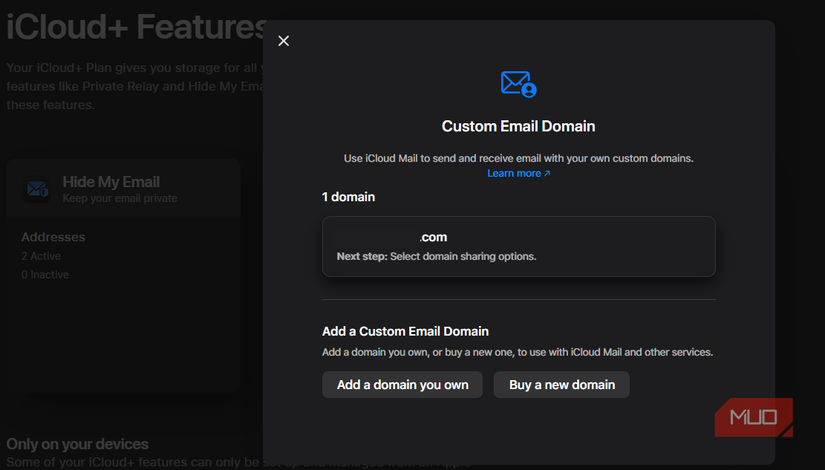Close the Custom Email Domain dialog
The height and width of the screenshot is (470, 825).
point(284,41)
